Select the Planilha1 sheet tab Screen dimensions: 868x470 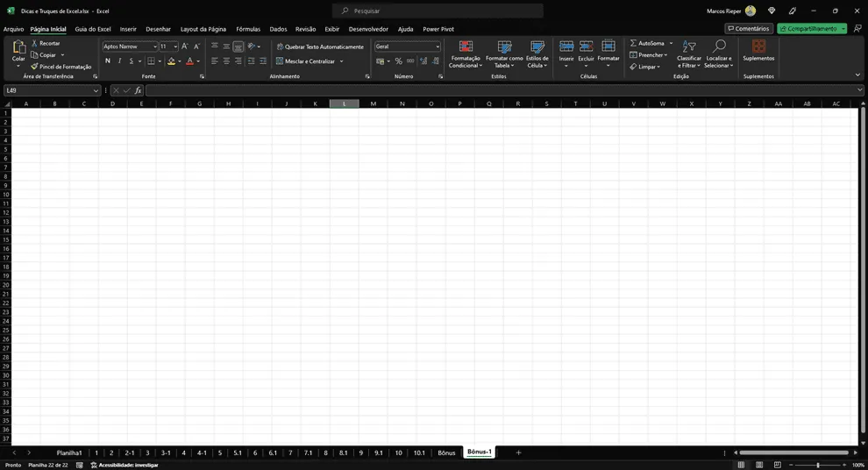(x=69, y=452)
